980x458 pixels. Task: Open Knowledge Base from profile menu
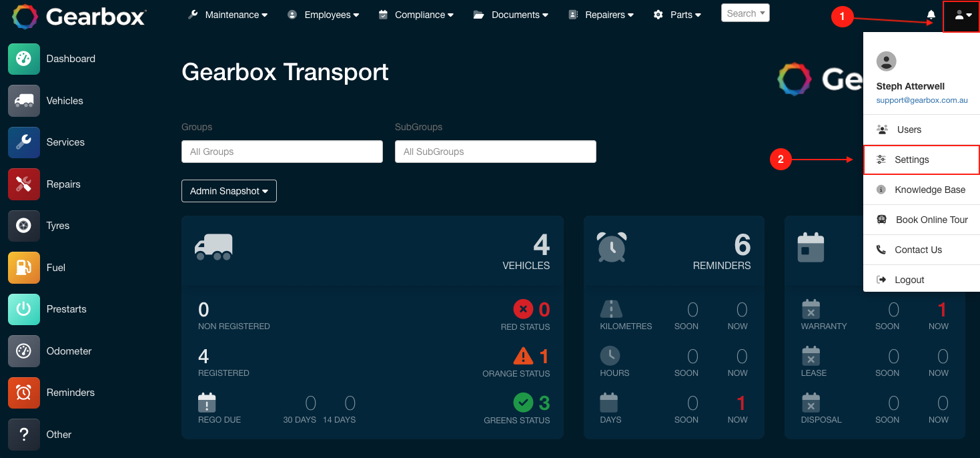click(921, 190)
